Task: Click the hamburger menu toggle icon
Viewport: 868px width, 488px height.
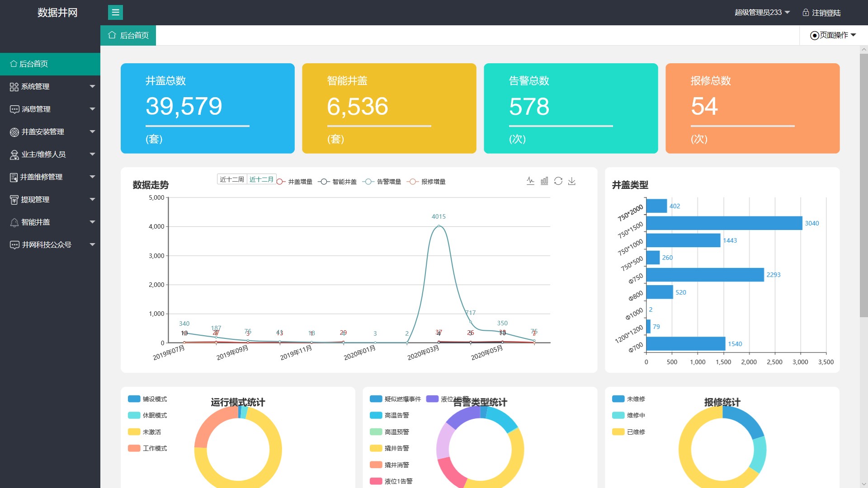Action: tap(115, 13)
